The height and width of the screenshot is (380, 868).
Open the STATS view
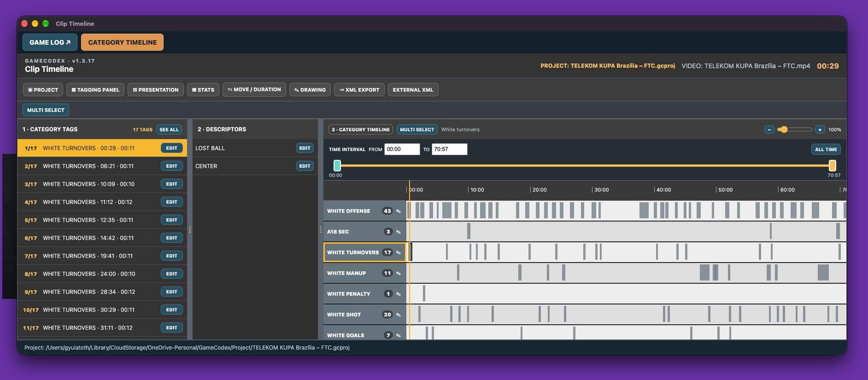[203, 90]
